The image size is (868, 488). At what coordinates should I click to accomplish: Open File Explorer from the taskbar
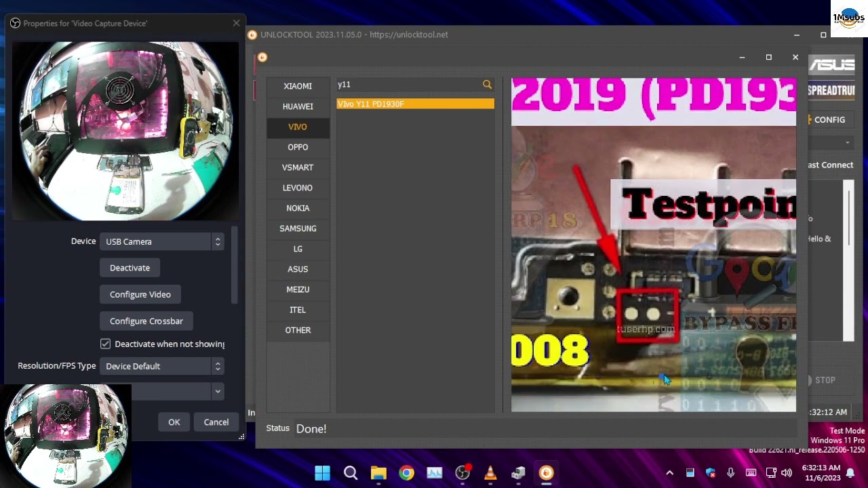(378, 472)
